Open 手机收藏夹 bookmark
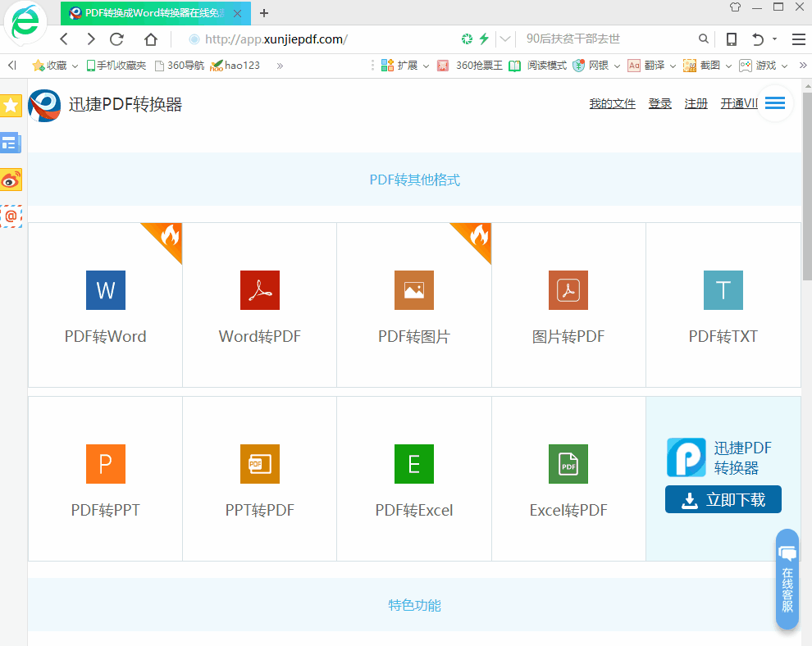Viewport: 812px width, 646px height. click(116, 66)
